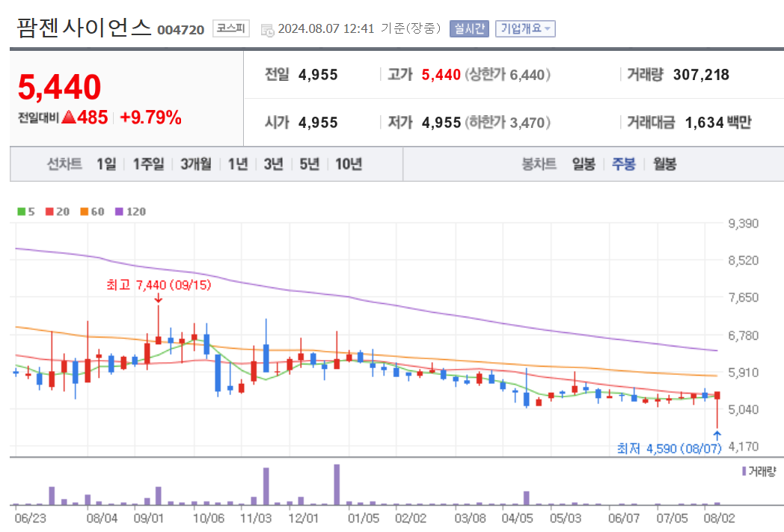This screenshot has height=532, width=784.
Task: Select the 1일 line chart tab
Action: [106, 164]
